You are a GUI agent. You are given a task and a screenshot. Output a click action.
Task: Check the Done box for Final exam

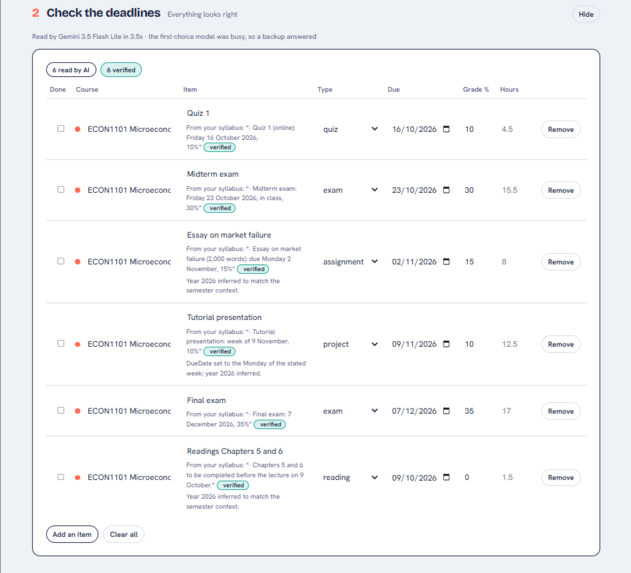pyautogui.click(x=61, y=410)
